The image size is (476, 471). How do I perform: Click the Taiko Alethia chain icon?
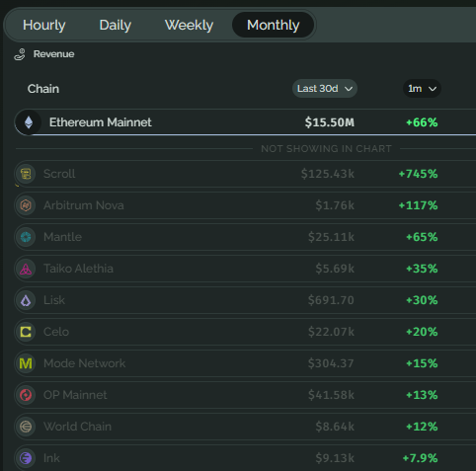pyautogui.click(x=26, y=269)
